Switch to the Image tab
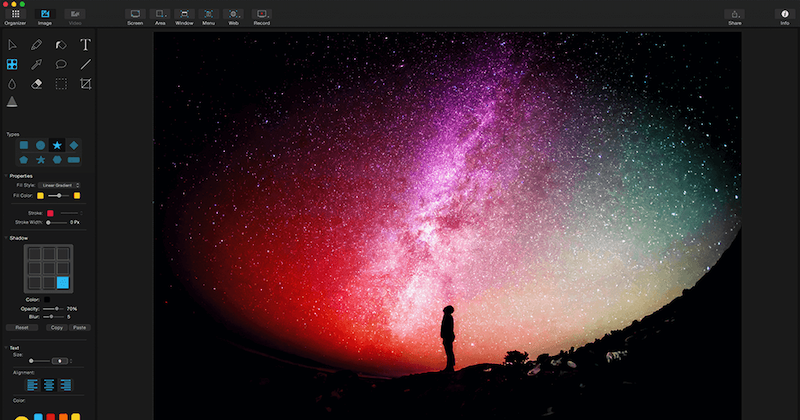800x420 pixels. (x=45, y=17)
